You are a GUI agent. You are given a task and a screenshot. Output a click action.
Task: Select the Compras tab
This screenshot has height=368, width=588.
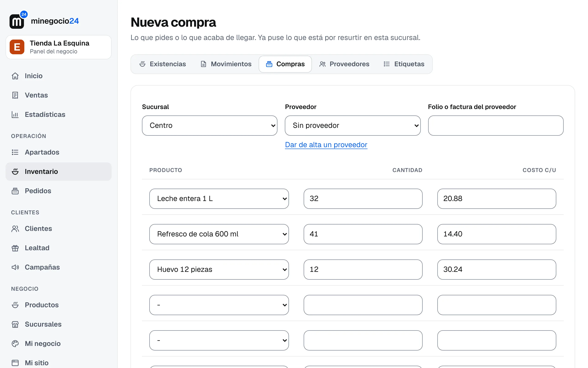(x=285, y=64)
